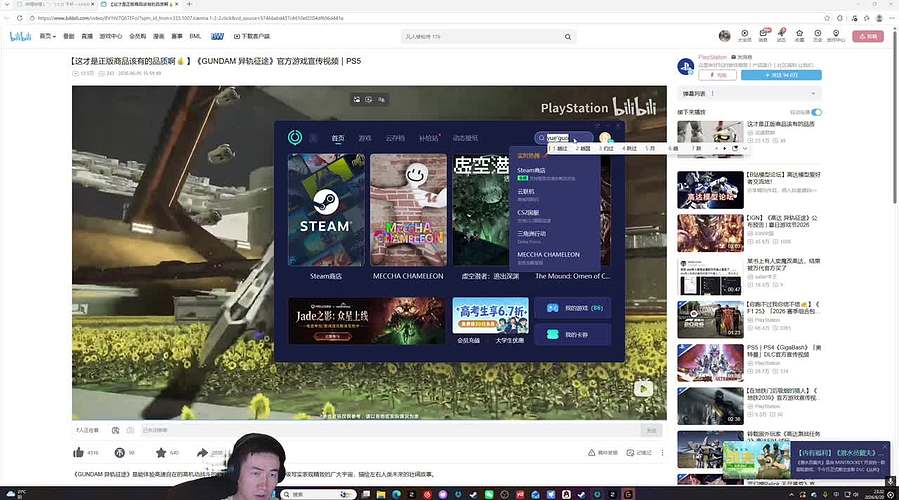Screen dimensions: 899x500
Task: Expand IME candidate list arrow
Action: pos(745,148)
